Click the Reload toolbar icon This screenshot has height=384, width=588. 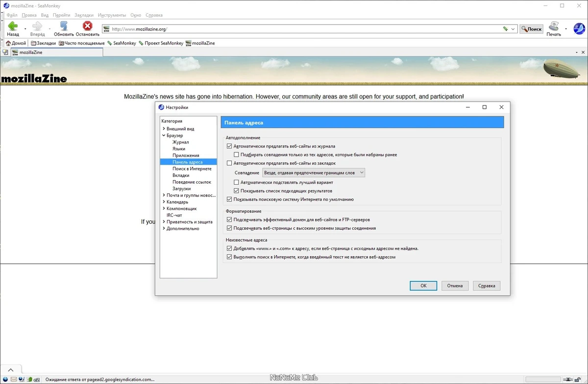pyautogui.click(x=64, y=26)
